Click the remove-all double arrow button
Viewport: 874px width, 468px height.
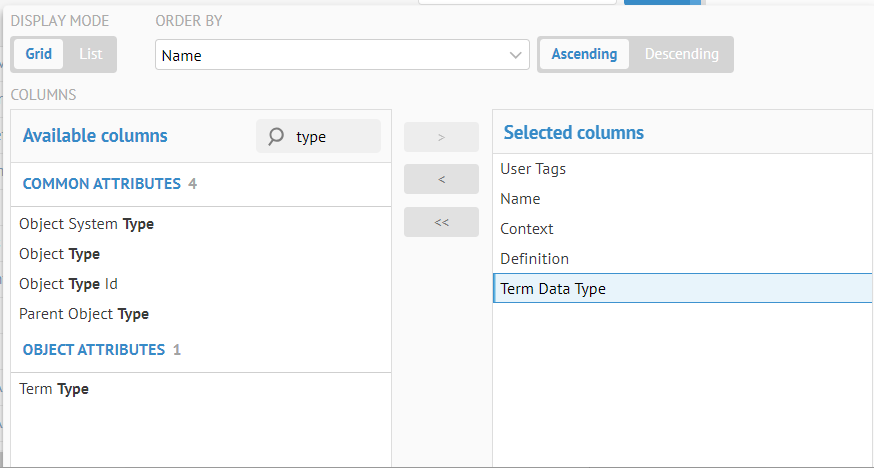pyautogui.click(x=441, y=222)
